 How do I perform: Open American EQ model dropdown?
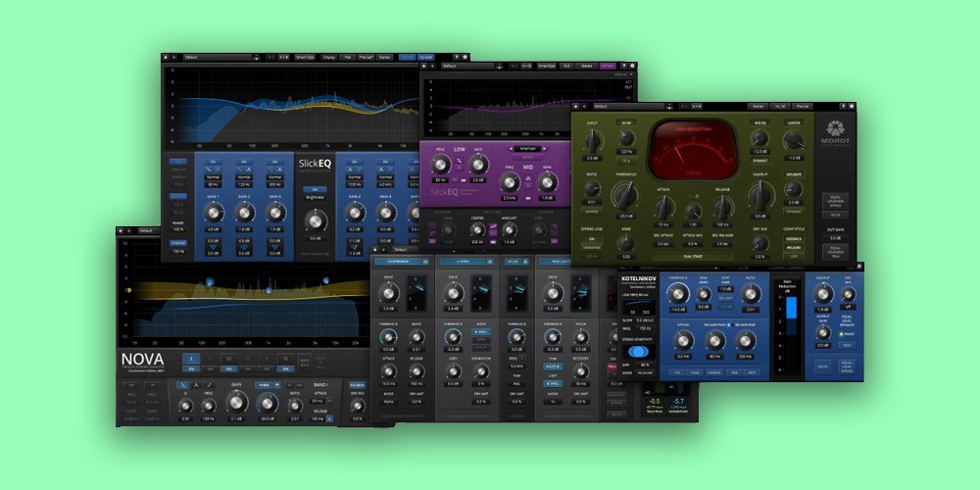tap(527, 149)
